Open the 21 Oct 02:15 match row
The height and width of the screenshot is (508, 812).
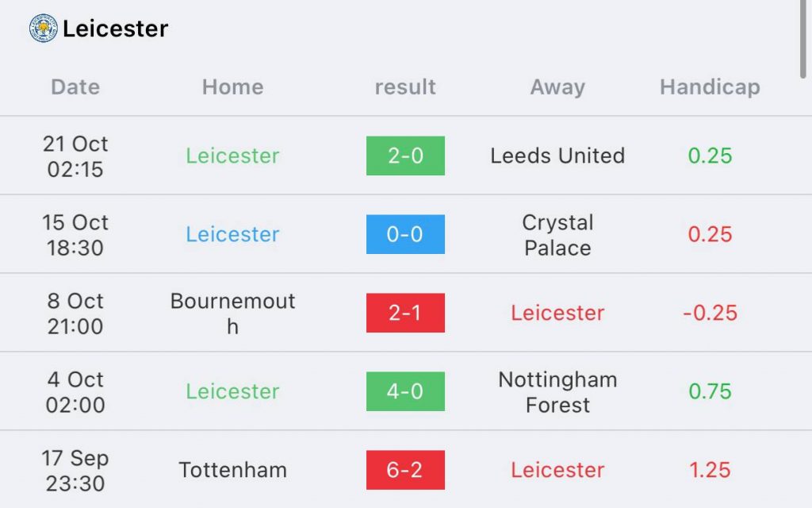(x=406, y=156)
